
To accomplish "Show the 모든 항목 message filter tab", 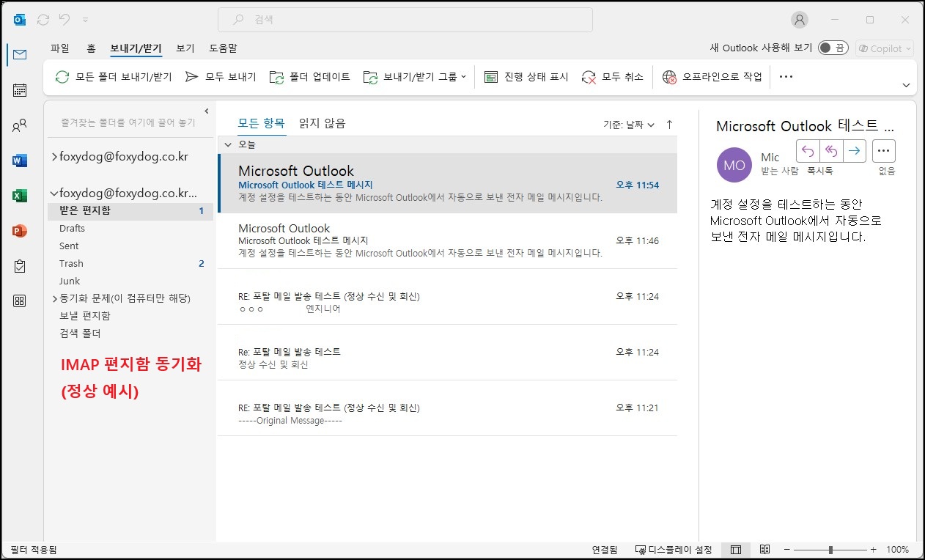I will (x=262, y=123).
